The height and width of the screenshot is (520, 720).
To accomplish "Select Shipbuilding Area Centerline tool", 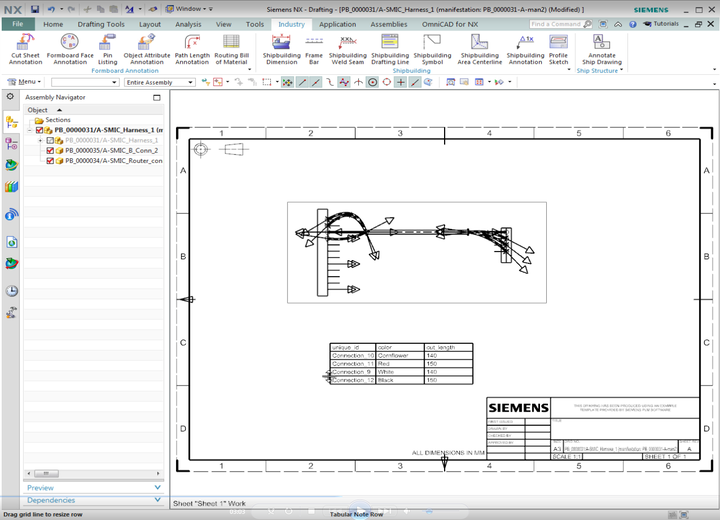I will (479, 49).
